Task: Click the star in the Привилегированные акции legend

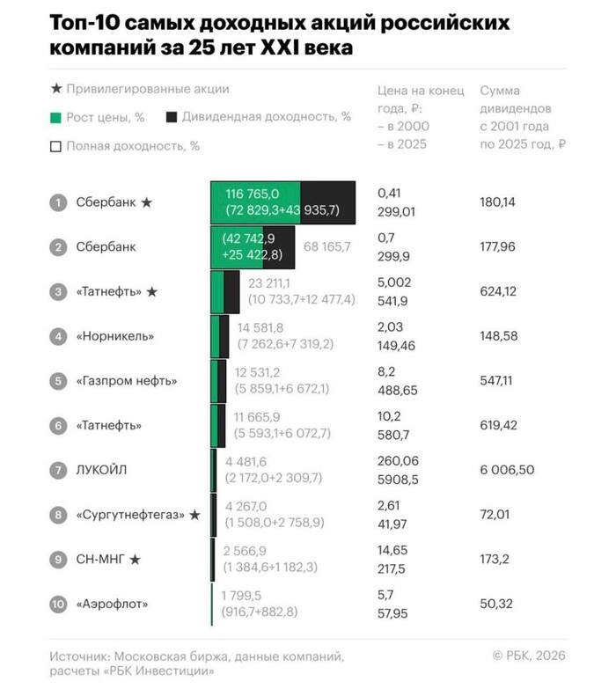Action: [x=56, y=89]
